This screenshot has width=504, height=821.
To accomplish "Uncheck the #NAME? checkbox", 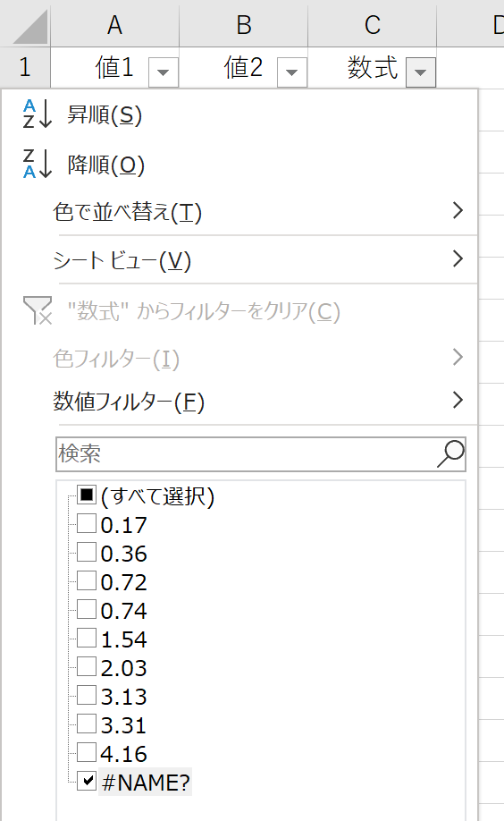I will click(x=87, y=780).
